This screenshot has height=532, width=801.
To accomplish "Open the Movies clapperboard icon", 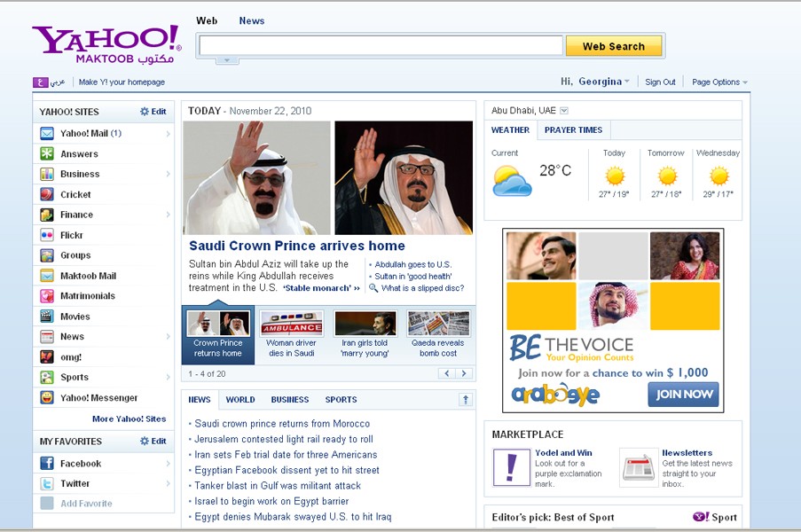I will 47,317.
